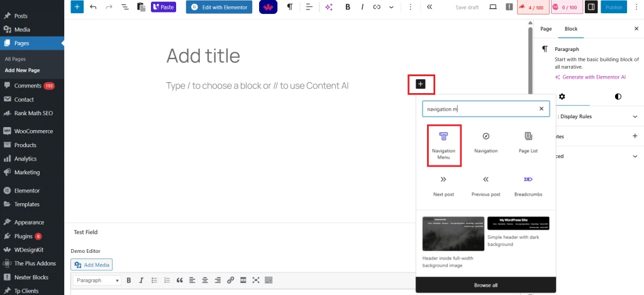Toggle the settings sidebar panel button
This screenshot has width=644, height=295.
click(591, 7)
